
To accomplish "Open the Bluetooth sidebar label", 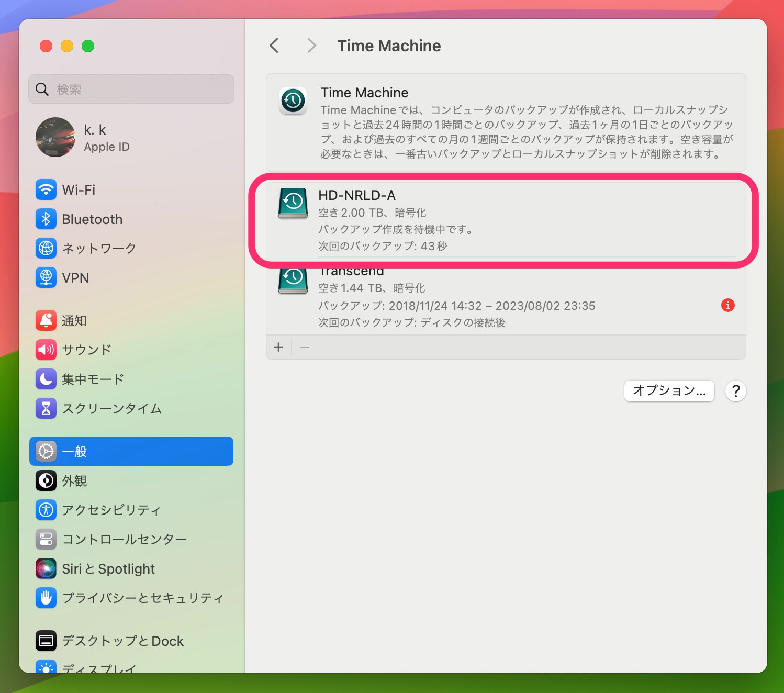I will click(92, 219).
